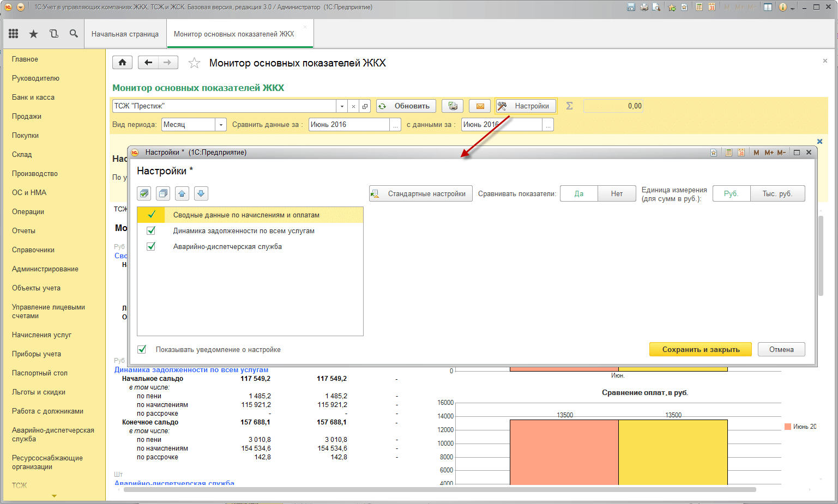This screenshot has width=838, height=504.
Task: Open the sections grid menu icon
Action: 14,34
